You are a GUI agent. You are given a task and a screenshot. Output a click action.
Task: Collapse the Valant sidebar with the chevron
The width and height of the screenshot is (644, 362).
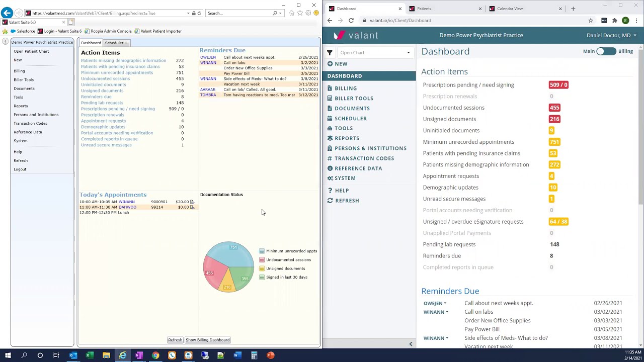pos(411,344)
